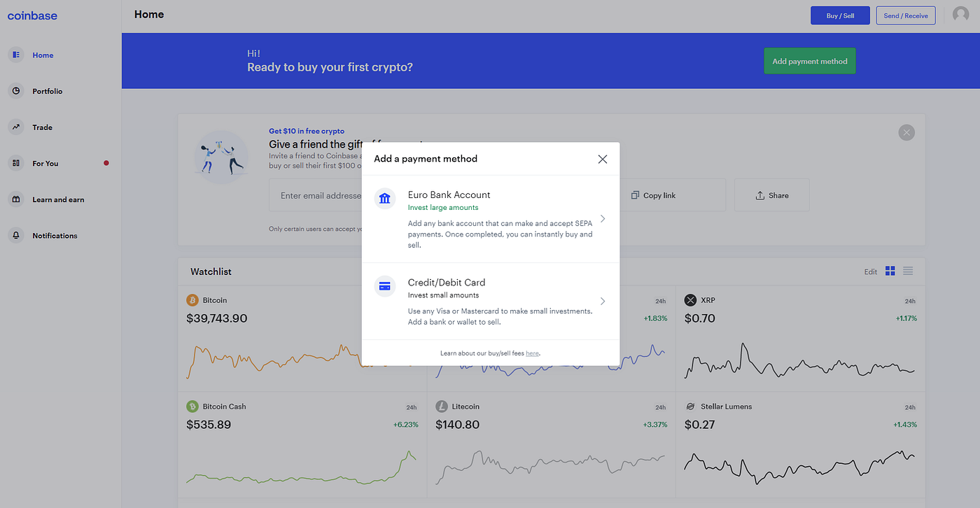Switch watchlist to grid view
The width and height of the screenshot is (980, 508).
890,271
